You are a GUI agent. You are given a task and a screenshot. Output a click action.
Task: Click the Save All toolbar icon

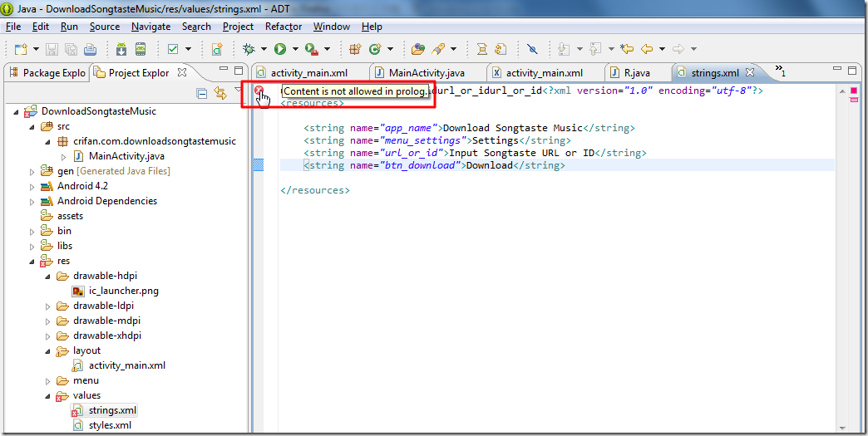click(71, 49)
